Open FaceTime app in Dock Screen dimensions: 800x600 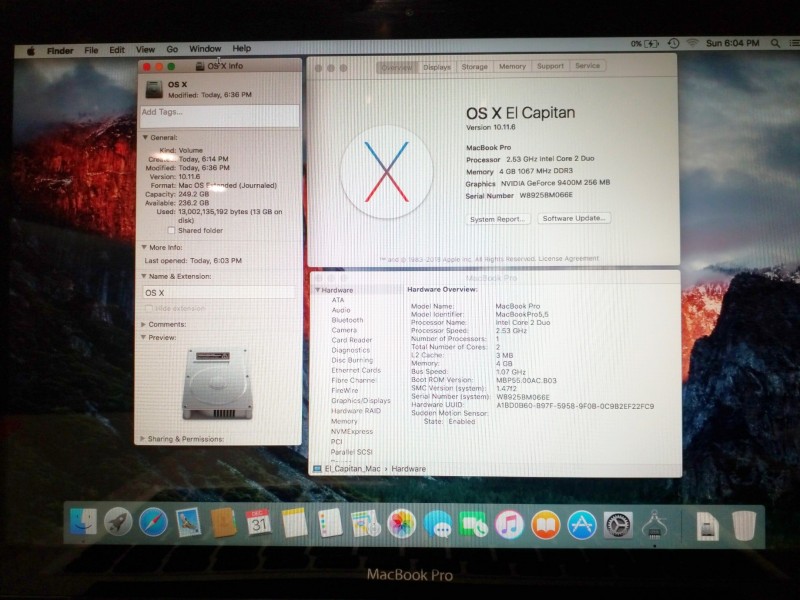point(473,524)
